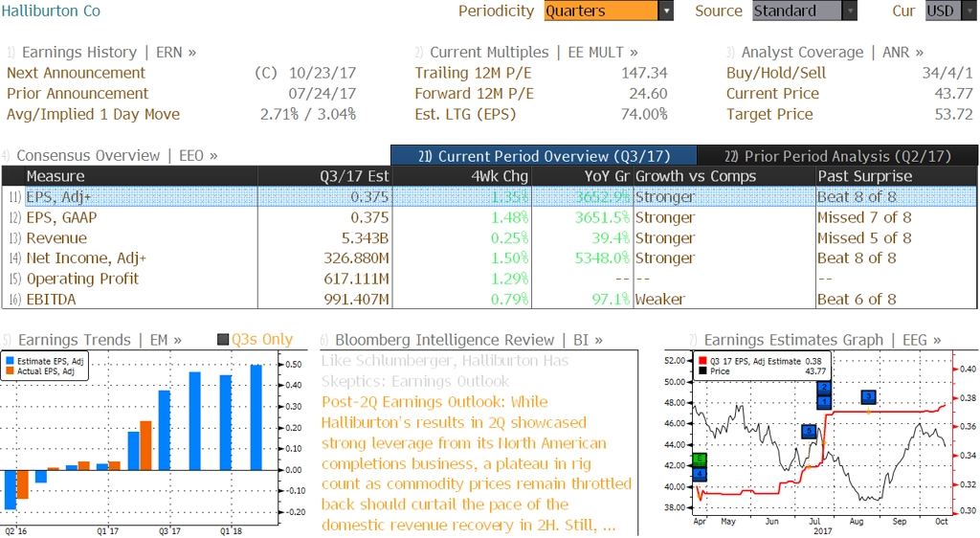This screenshot has width=980, height=538.
Task: Open the Cur USD currency selector
Action: (x=950, y=11)
